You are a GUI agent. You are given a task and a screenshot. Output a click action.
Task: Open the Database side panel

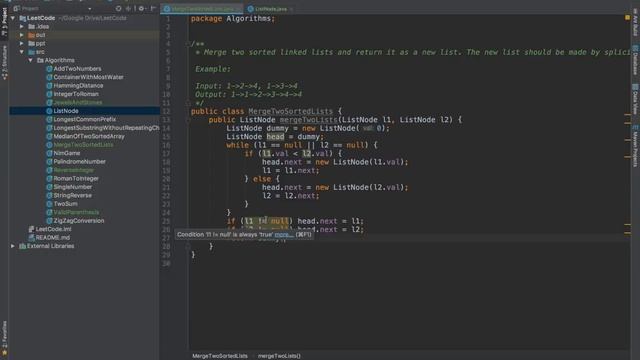635,60
